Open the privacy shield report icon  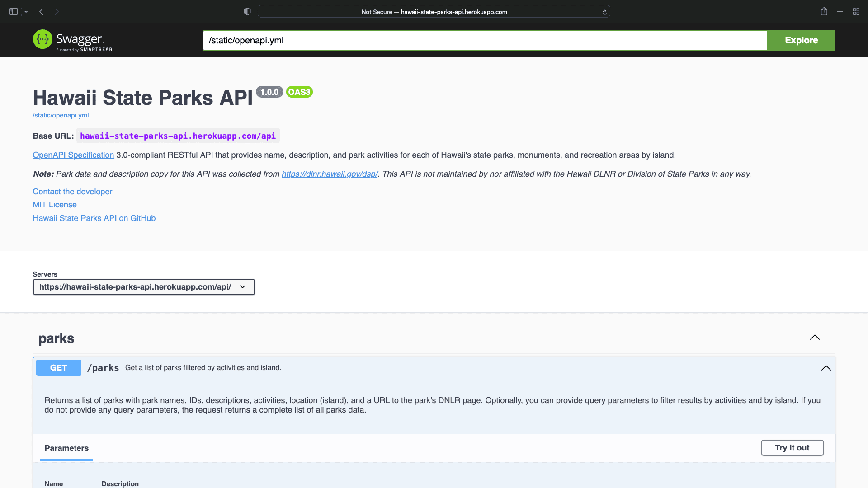pos(247,12)
